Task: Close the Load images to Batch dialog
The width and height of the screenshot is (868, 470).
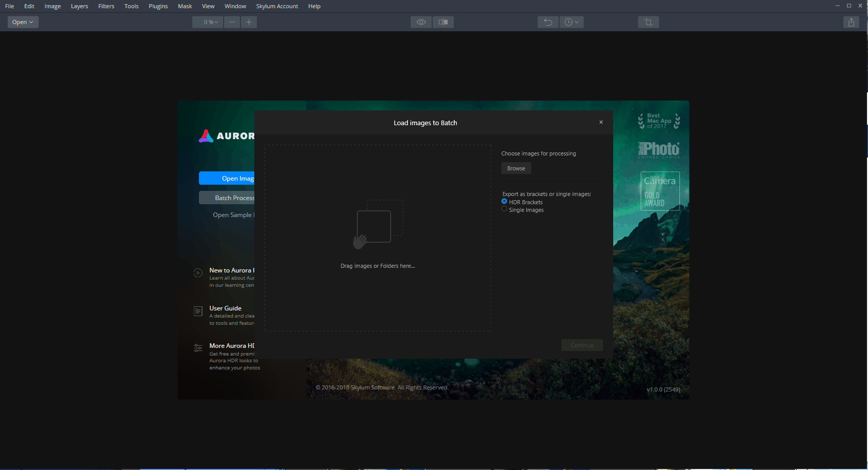Action: point(601,122)
